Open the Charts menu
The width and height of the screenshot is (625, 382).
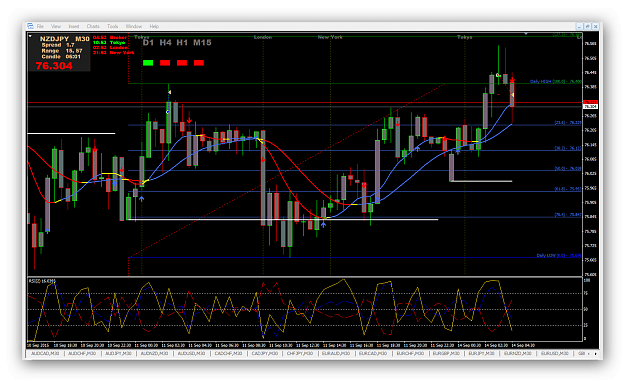tap(93, 26)
